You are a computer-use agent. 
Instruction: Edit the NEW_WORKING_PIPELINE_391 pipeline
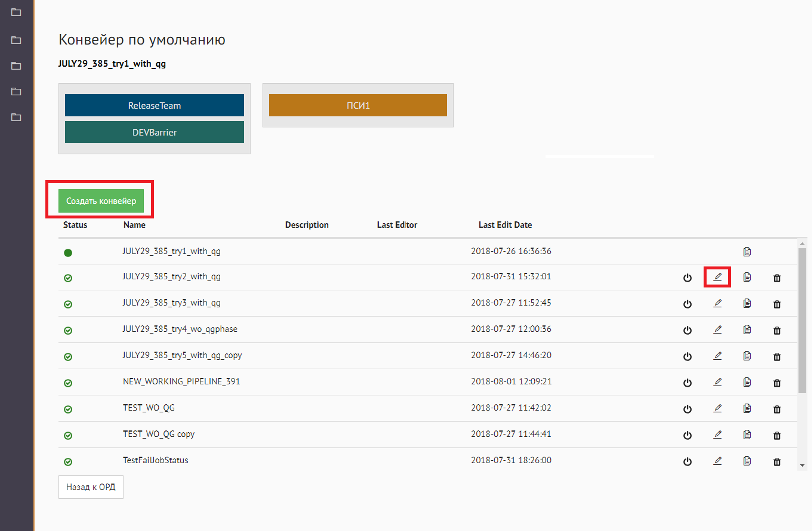717,382
